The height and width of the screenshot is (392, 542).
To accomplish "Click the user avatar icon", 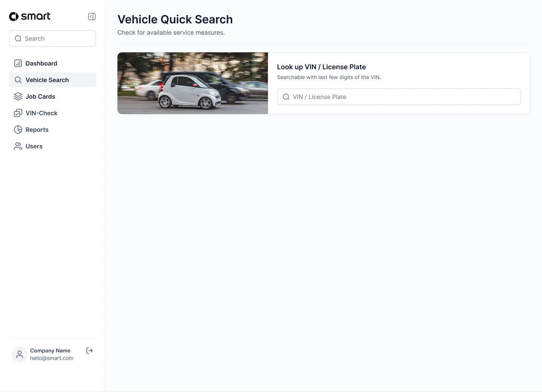I will [20, 354].
